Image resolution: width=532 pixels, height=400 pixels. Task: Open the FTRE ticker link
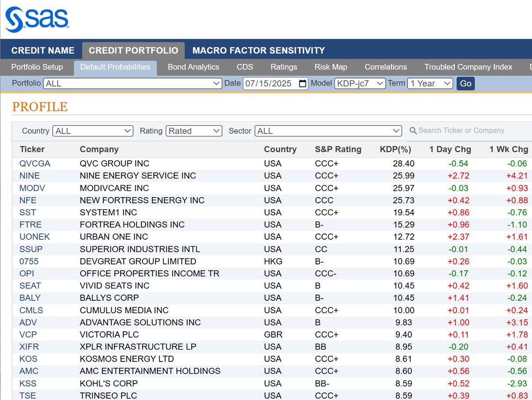pos(31,225)
